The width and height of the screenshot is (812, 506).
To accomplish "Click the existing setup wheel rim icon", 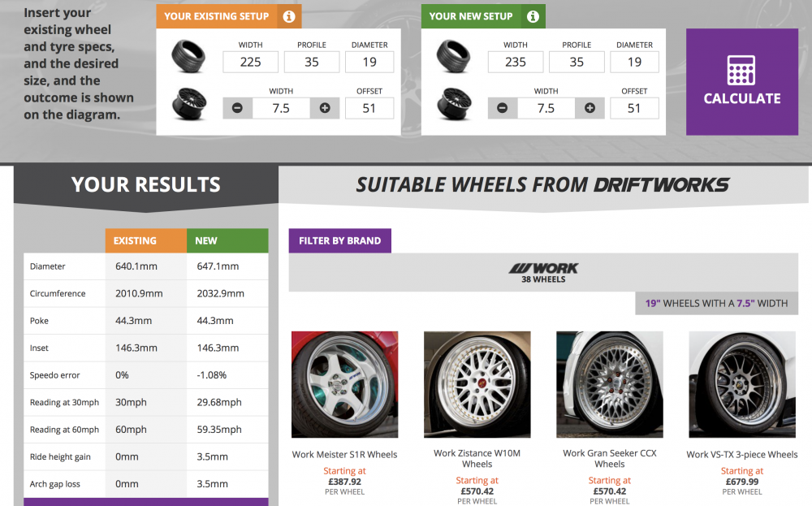I will click(189, 104).
